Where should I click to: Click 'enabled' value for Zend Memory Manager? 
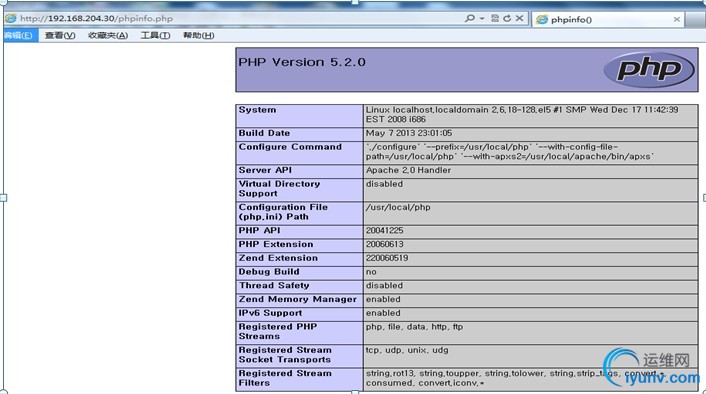click(383, 299)
